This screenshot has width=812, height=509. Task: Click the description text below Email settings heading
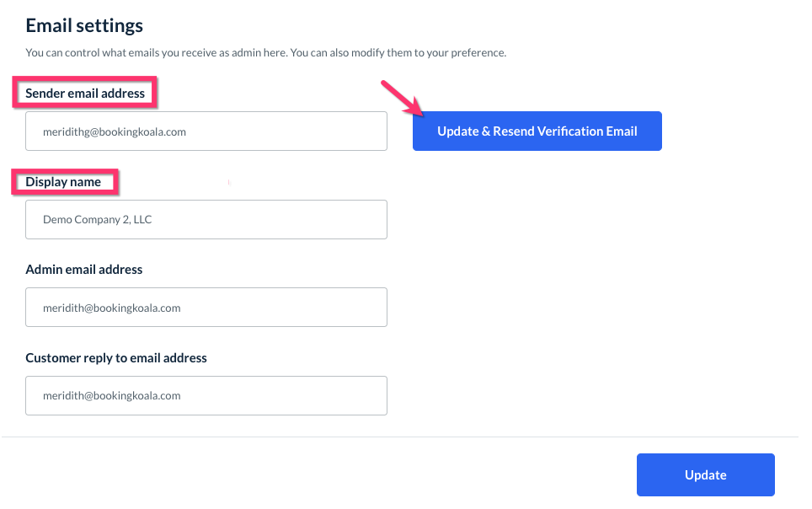pyautogui.click(x=265, y=52)
